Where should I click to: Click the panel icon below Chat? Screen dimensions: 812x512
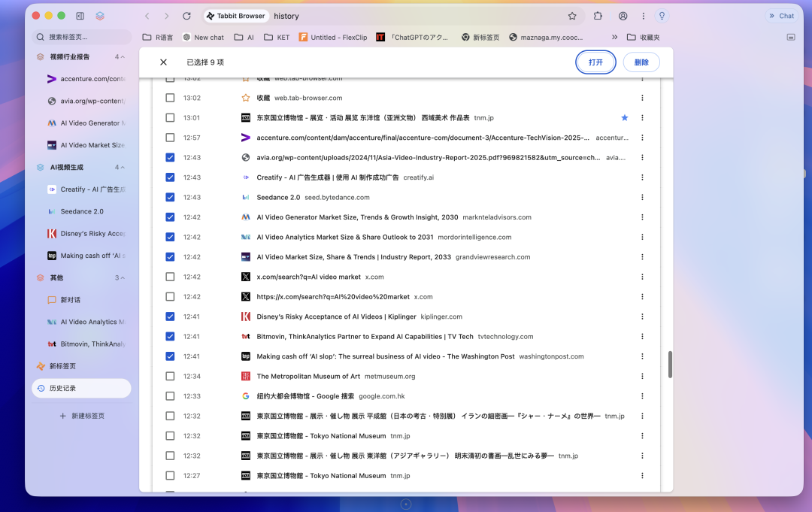click(x=791, y=38)
